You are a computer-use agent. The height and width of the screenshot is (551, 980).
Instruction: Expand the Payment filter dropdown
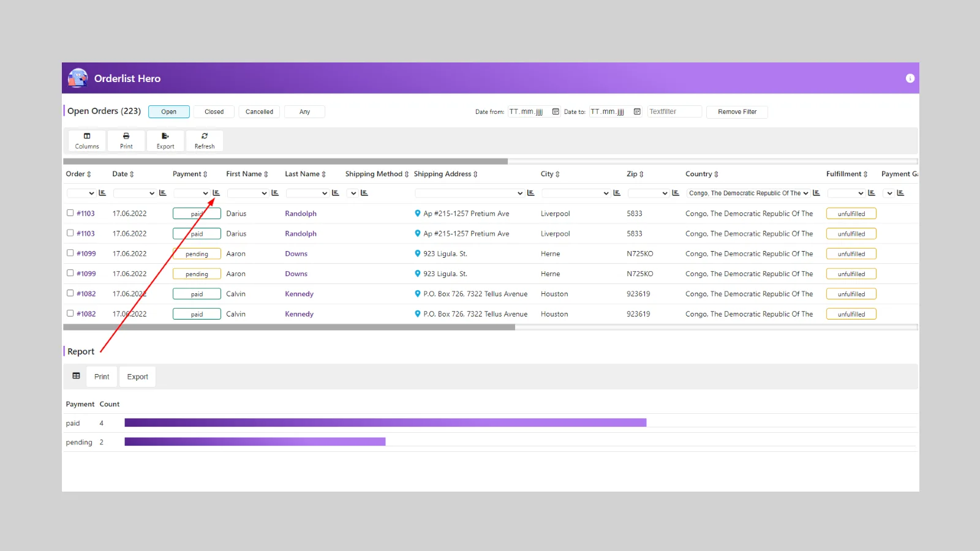pyautogui.click(x=192, y=193)
